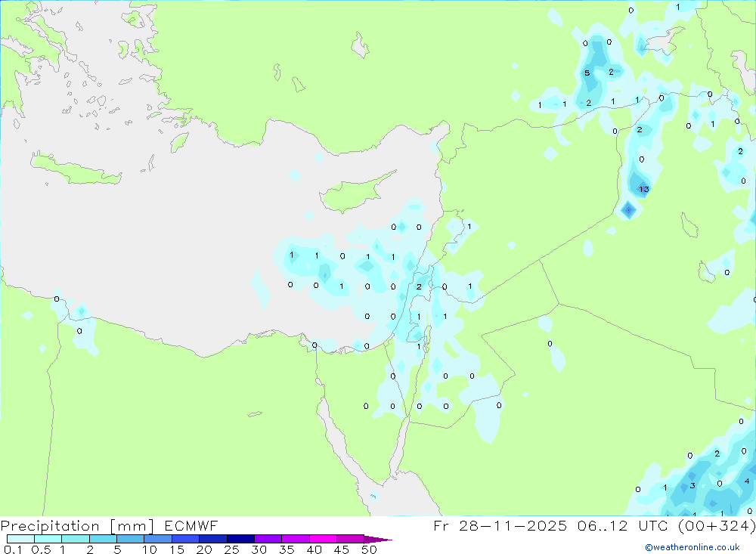Click the island of Crete on the map
This screenshot has width=756, height=554.
pos(75,170)
